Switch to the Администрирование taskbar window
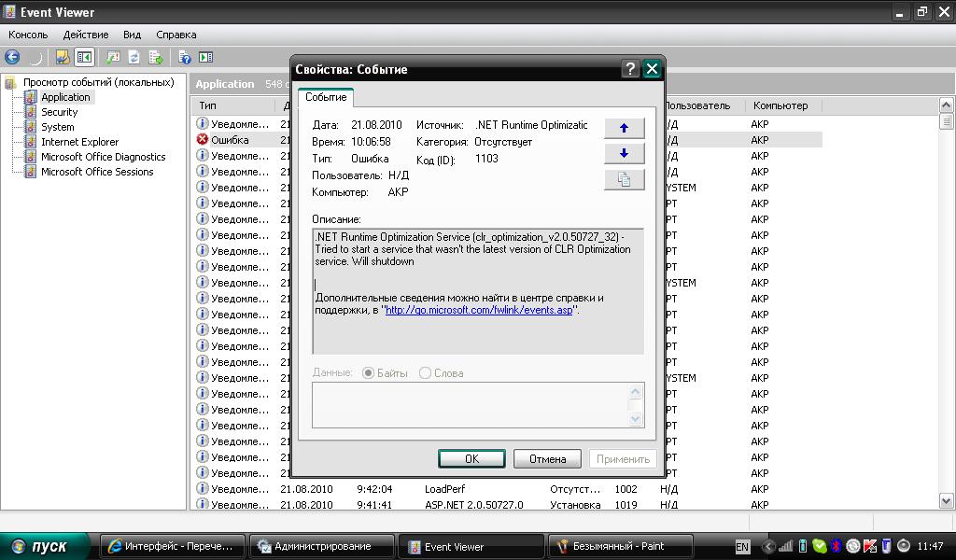 (321, 547)
